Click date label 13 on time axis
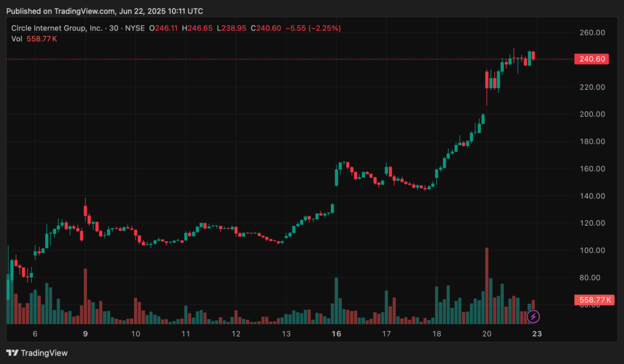Screen dimensions: 624x364 tap(286, 334)
